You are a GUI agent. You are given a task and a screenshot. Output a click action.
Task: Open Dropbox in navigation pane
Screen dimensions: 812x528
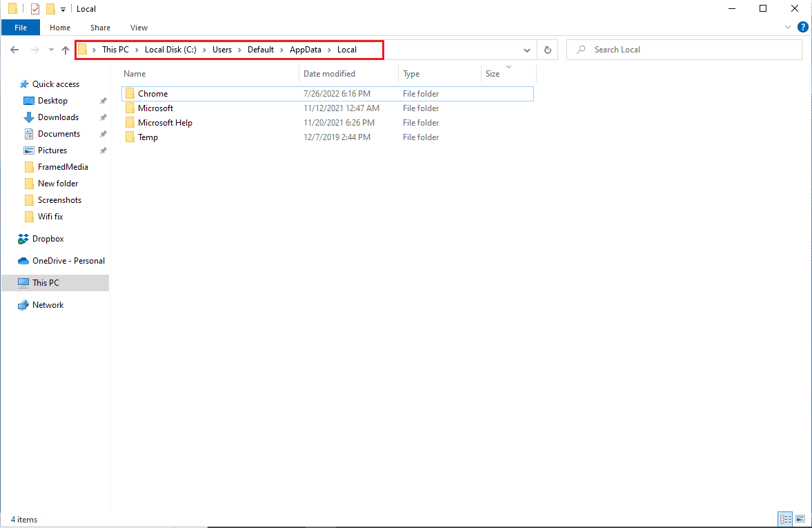pyautogui.click(x=48, y=239)
